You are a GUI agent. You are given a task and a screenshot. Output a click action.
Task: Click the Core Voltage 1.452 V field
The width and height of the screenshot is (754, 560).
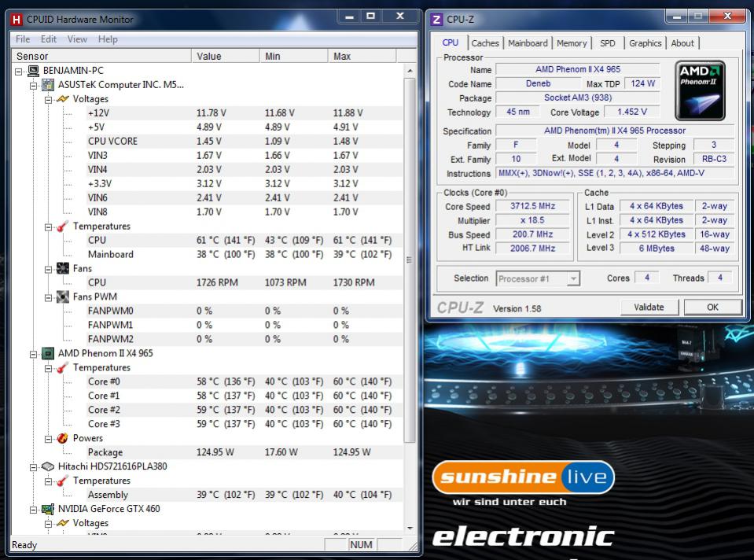pos(632,112)
